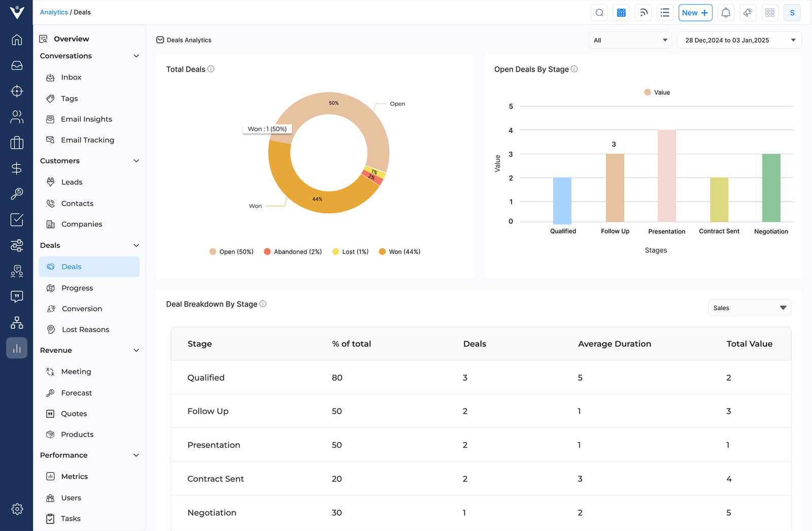Click the New + button
Viewport: 812px width, 531px height.
695,12
